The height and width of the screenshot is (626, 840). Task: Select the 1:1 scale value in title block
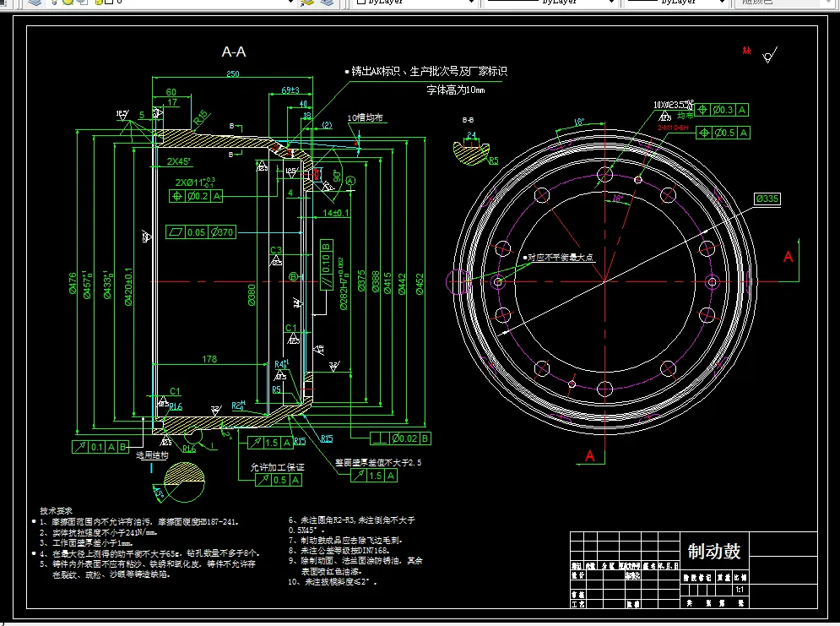click(740, 590)
